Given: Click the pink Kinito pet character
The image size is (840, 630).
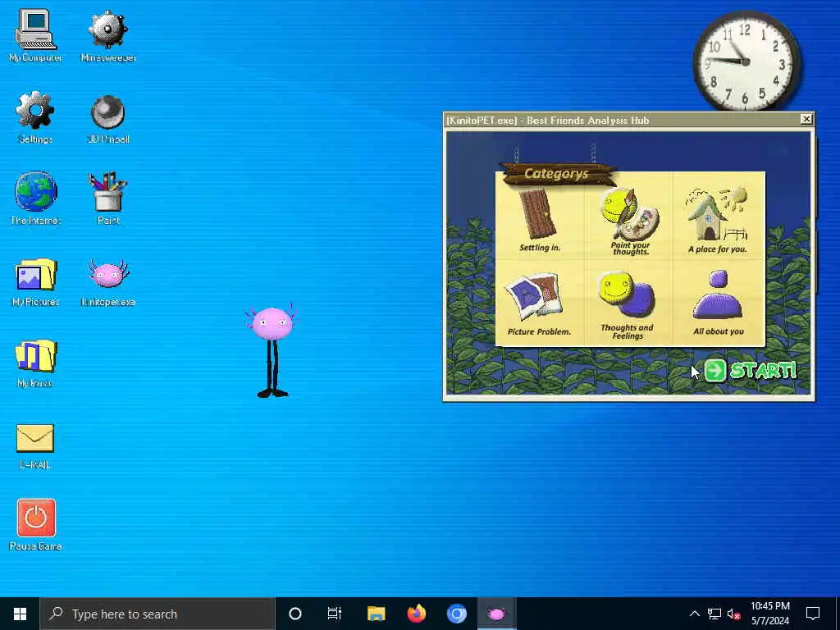Looking at the screenshot, I should (272, 351).
